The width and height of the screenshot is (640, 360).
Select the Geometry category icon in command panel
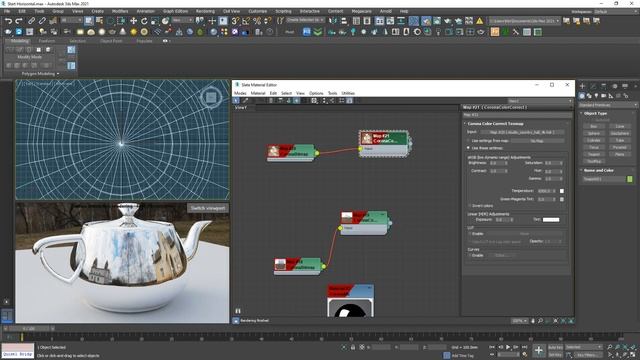click(582, 96)
